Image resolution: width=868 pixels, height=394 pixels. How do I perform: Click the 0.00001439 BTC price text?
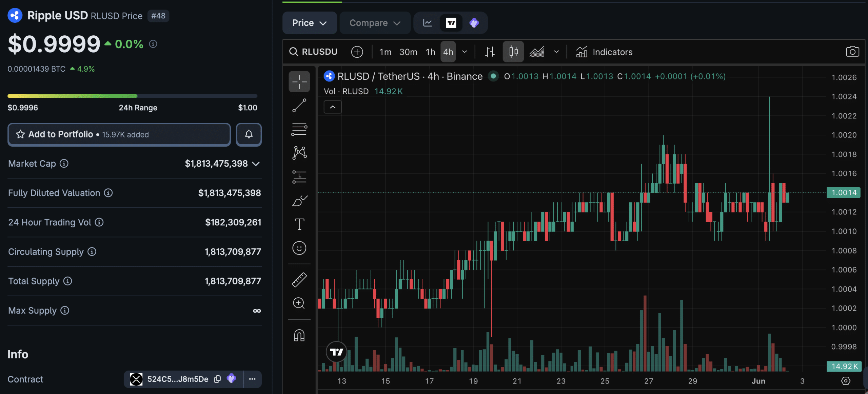[36, 69]
